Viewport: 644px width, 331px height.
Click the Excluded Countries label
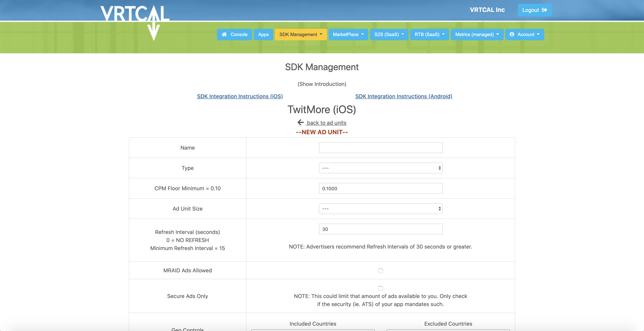[x=448, y=324]
